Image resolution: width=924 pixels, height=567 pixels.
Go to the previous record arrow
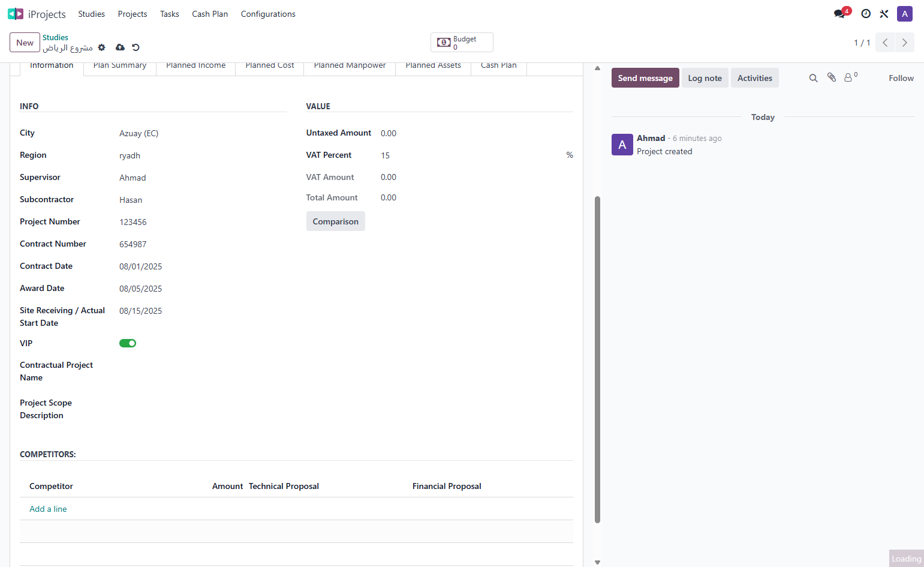tap(885, 43)
